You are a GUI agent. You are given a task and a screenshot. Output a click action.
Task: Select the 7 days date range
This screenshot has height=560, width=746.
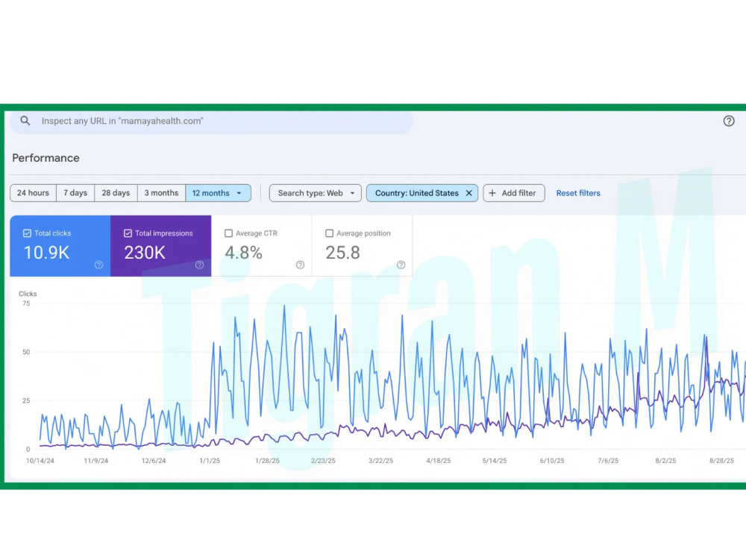point(75,193)
